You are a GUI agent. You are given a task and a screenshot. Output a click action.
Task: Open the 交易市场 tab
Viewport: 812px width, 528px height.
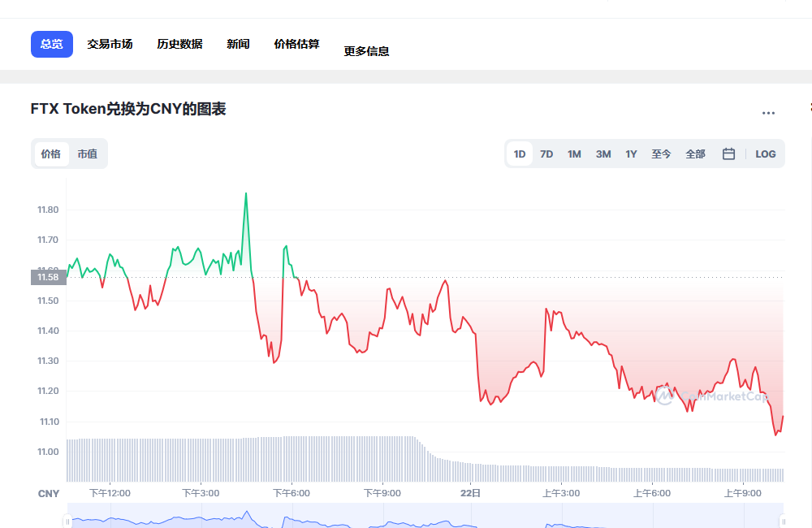pos(110,44)
